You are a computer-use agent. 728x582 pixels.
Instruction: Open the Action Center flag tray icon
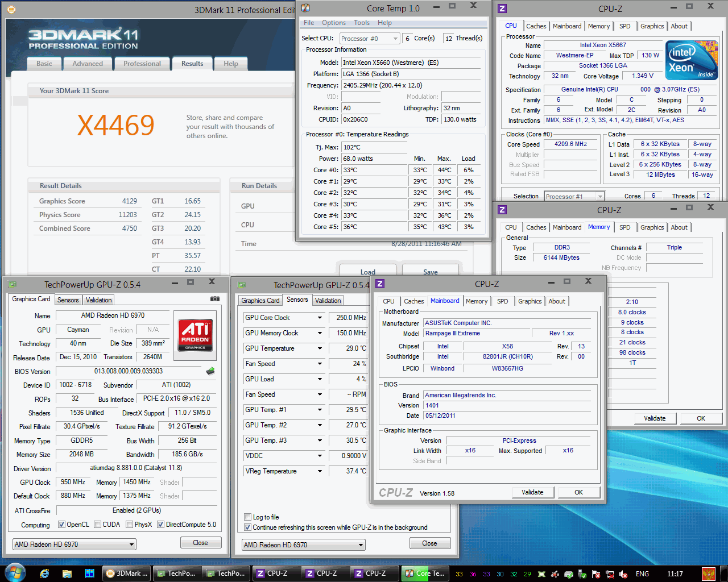[596, 574]
